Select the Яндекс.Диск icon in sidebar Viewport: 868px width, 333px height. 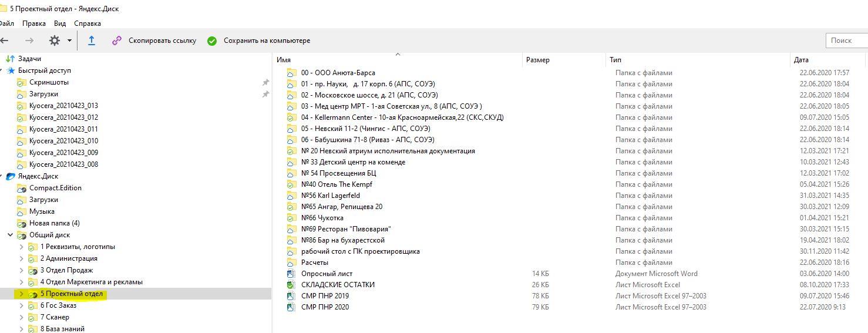pos(11,176)
